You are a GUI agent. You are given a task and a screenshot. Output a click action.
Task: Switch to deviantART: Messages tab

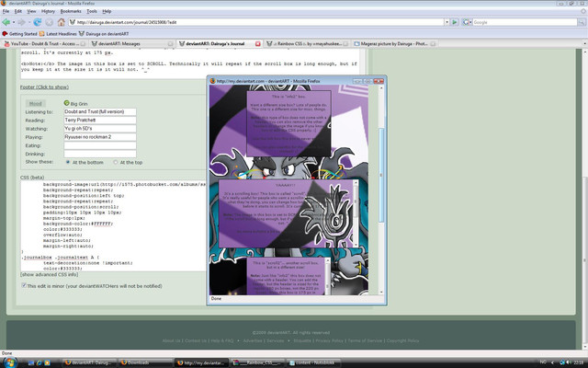(132, 44)
